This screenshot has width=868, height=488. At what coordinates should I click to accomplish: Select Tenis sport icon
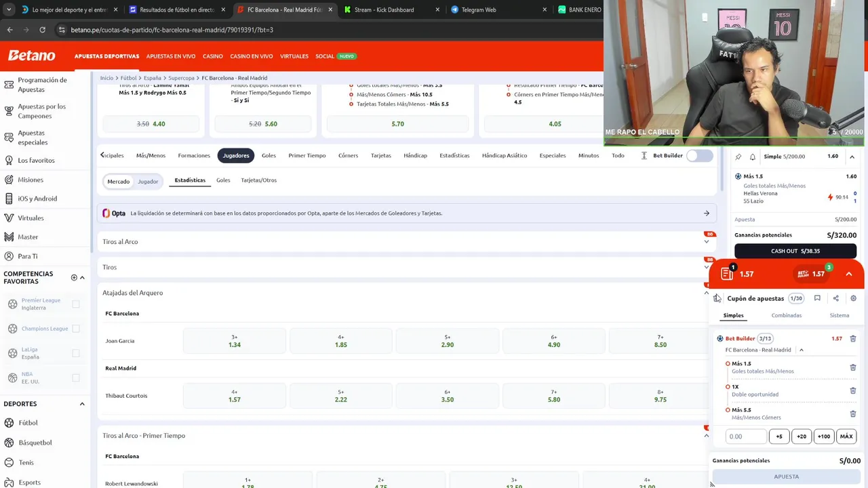coord(9,462)
